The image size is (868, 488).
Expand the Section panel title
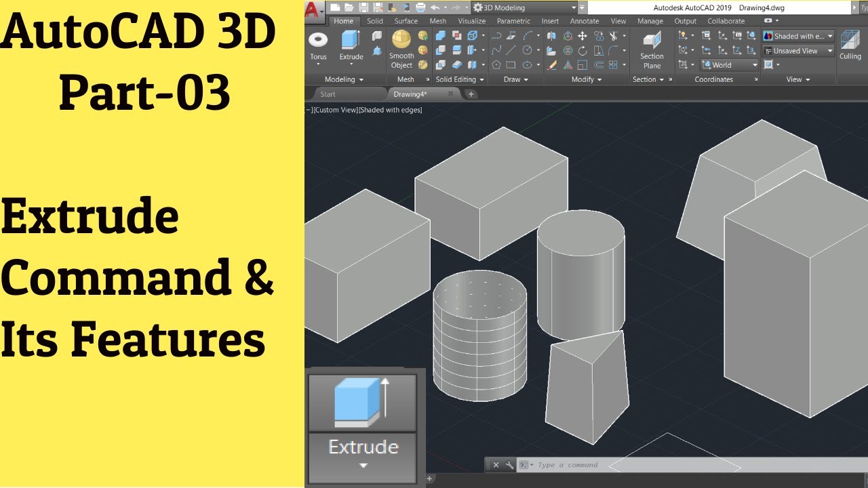[x=649, y=79]
